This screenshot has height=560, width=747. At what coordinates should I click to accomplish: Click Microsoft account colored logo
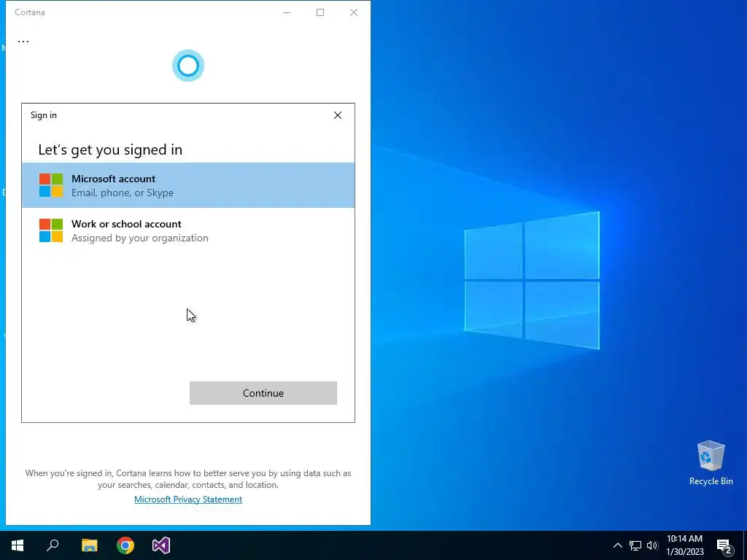pyautogui.click(x=51, y=185)
